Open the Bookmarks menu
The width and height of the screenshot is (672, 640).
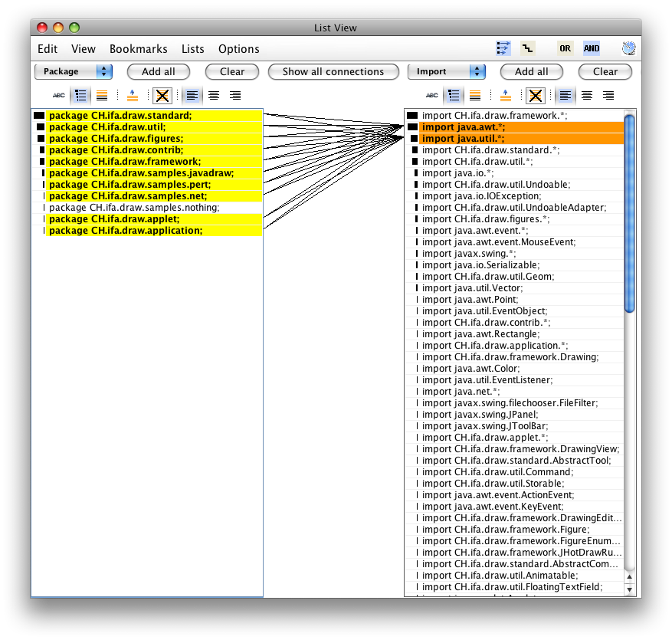coord(138,49)
